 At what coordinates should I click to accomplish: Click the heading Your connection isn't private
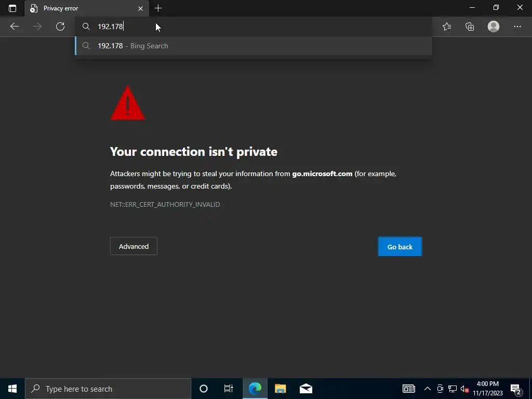(194, 152)
